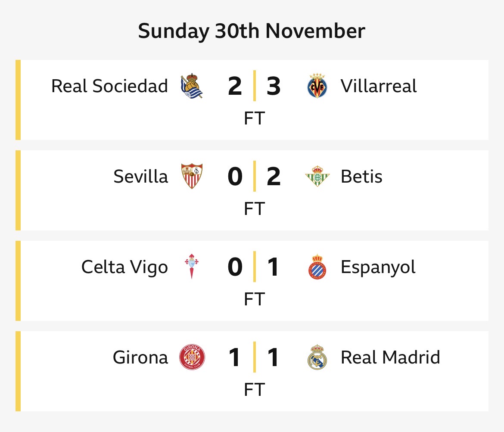Image resolution: width=504 pixels, height=432 pixels.
Task: Click the Espanyol club crest
Action: click(x=317, y=267)
